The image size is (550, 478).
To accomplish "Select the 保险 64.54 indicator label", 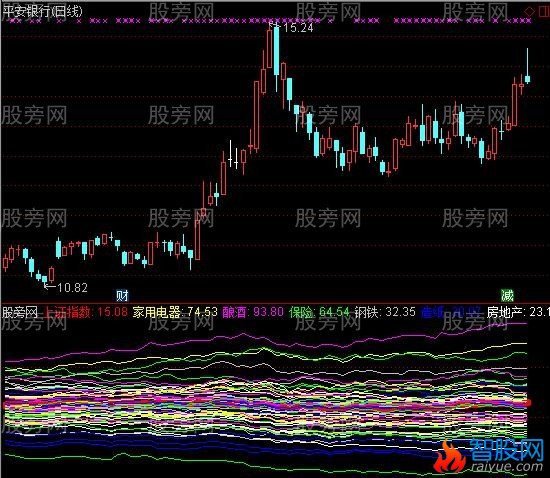I will point(319,311).
